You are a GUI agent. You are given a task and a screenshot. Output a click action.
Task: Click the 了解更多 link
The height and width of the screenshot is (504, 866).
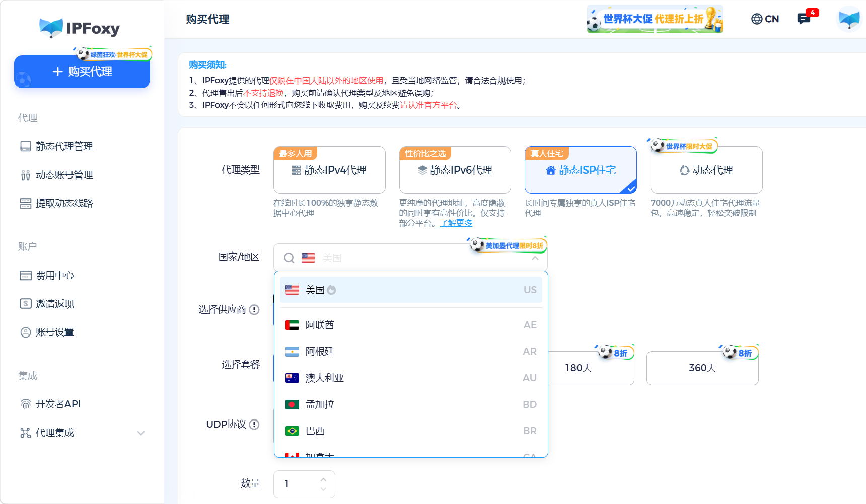tap(456, 223)
